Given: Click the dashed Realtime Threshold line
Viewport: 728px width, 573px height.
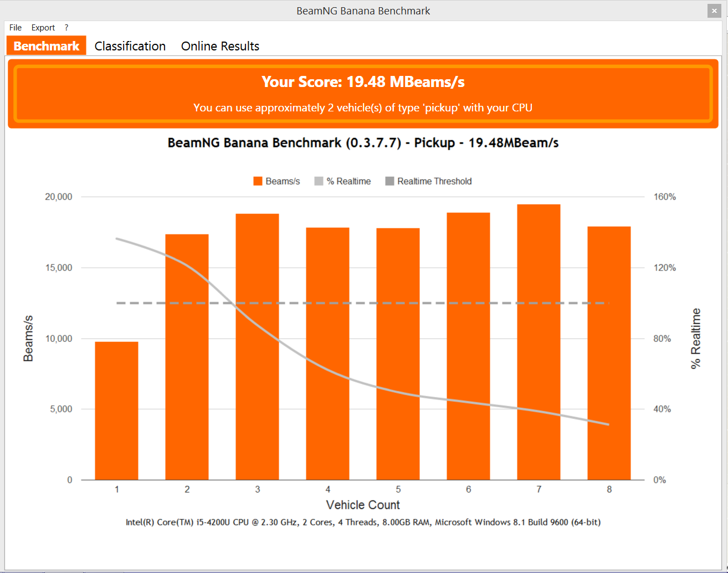Looking at the screenshot, I should 363,303.
